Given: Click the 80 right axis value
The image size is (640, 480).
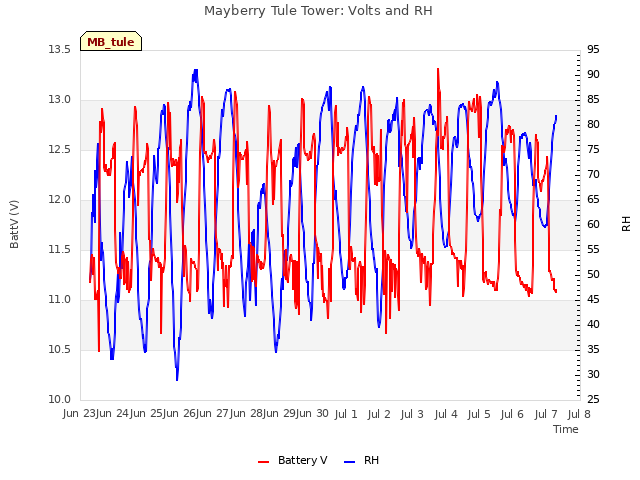Looking at the screenshot, I should coord(593,124).
